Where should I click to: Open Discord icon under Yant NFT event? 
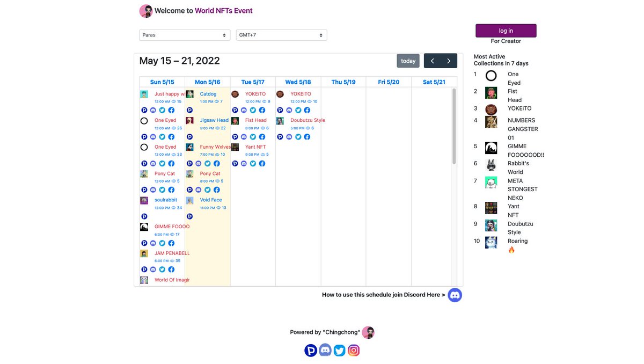(x=244, y=163)
